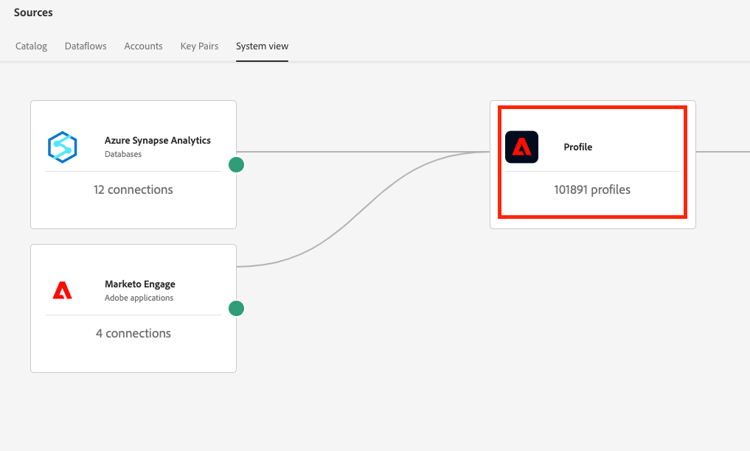Click the Marketo Engage title text
The width and height of the screenshot is (750, 451).
coord(139,284)
